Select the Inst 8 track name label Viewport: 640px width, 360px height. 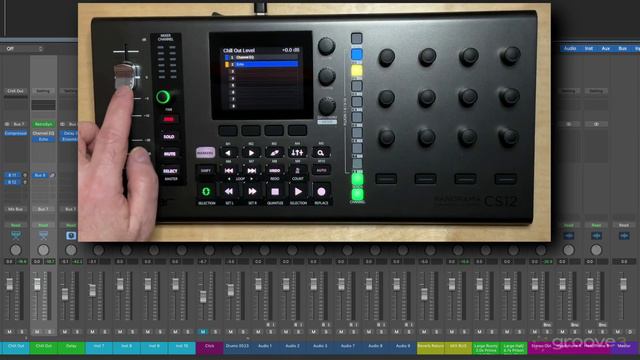pos(127,346)
